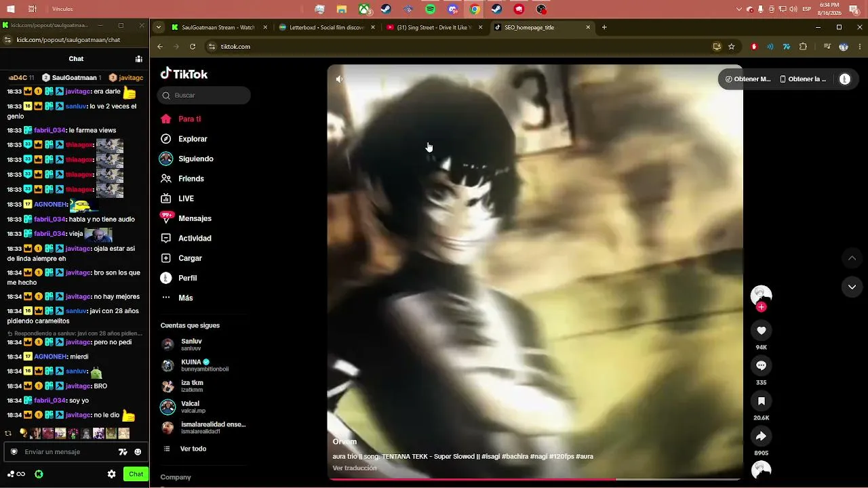Image resolution: width=868 pixels, height=488 pixels.
Task: Click Ver traducción under the video caption
Action: pyautogui.click(x=355, y=468)
